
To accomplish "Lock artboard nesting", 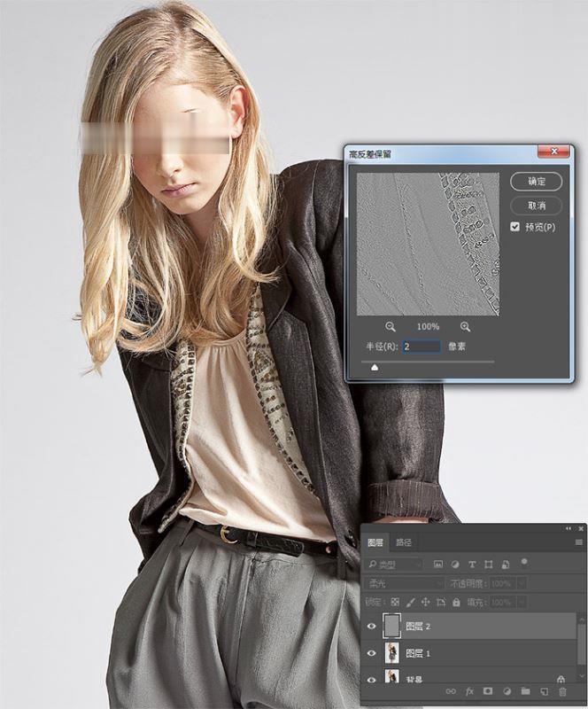I will [x=441, y=603].
